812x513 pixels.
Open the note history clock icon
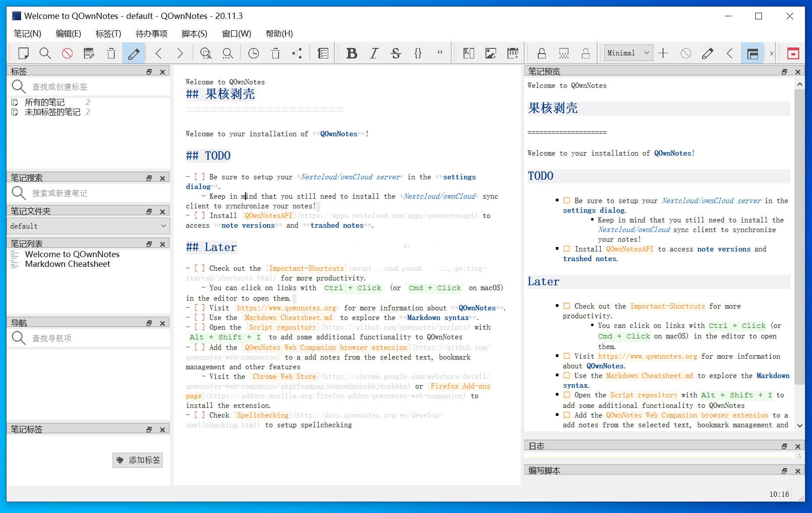[253, 53]
